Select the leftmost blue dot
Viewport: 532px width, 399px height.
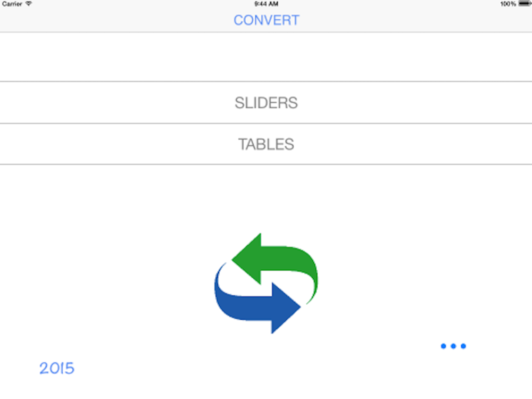444,346
